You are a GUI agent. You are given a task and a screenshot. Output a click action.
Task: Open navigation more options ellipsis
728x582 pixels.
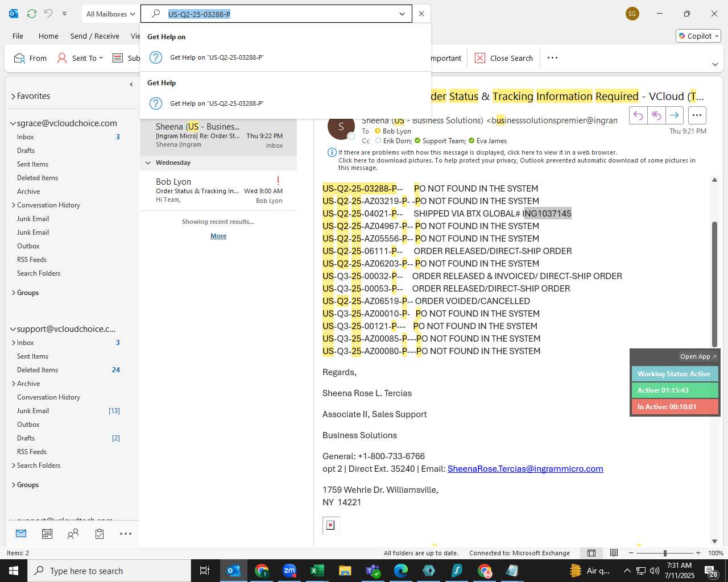tap(126, 534)
